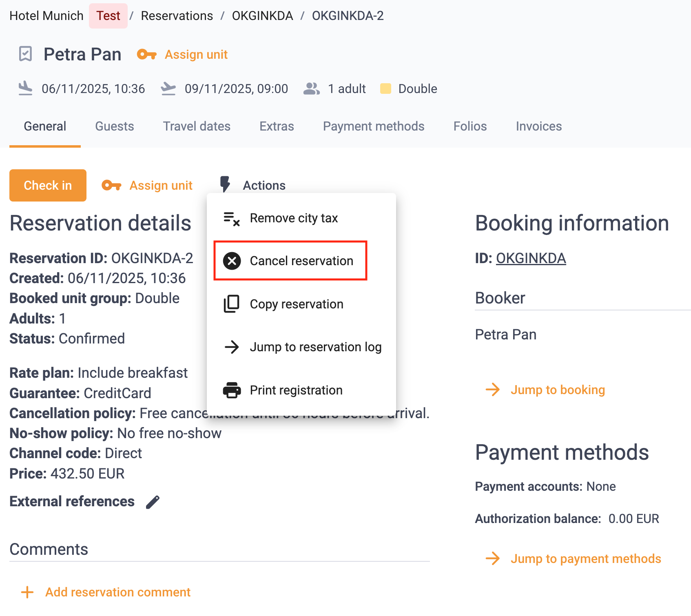Click the key icon next to Check in
This screenshot has width=691, height=616.
click(x=112, y=185)
